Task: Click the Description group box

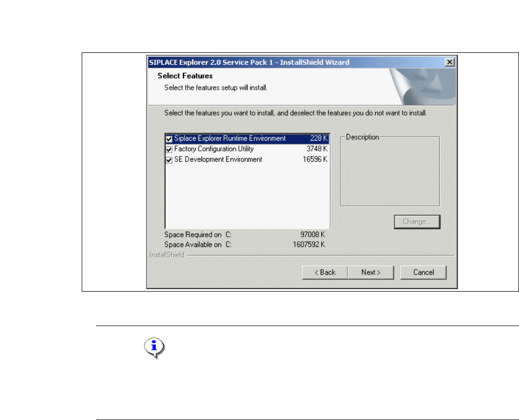Action: pos(390,170)
